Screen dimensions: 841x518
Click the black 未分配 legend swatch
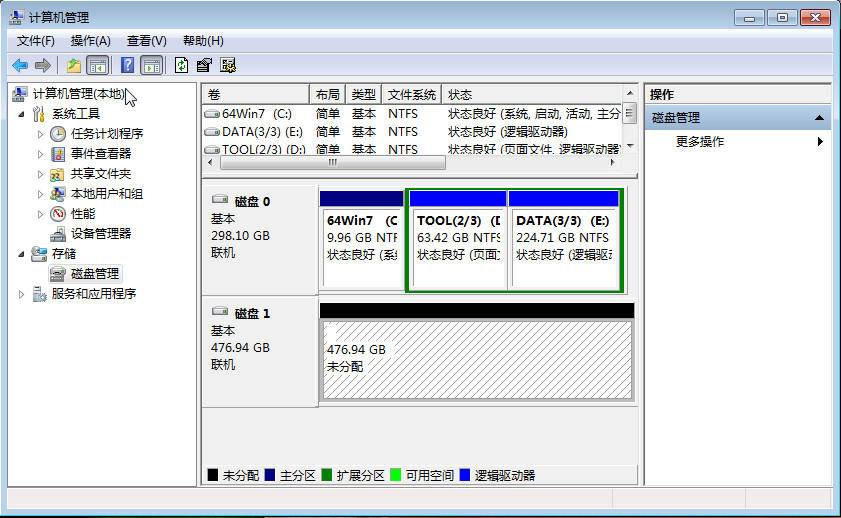tap(212, 475)
